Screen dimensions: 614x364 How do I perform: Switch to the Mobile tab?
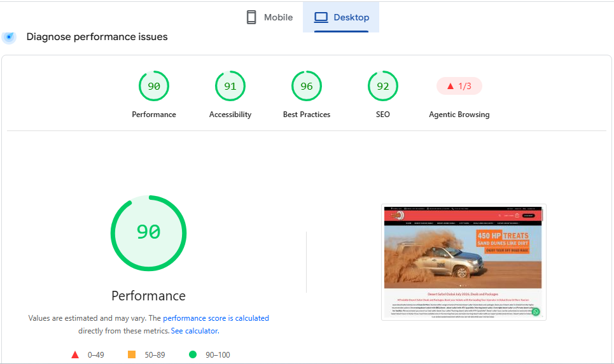(x=269, y=17)
